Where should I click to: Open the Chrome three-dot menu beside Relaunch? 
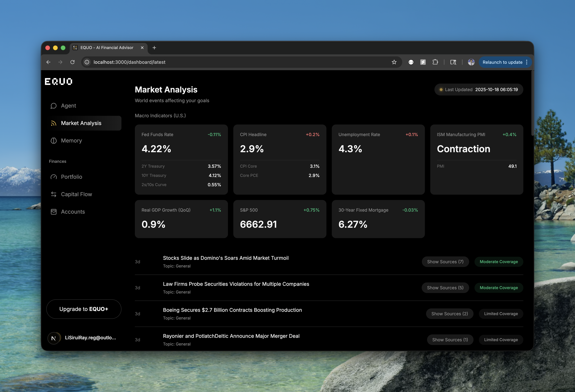click(527, 62)
